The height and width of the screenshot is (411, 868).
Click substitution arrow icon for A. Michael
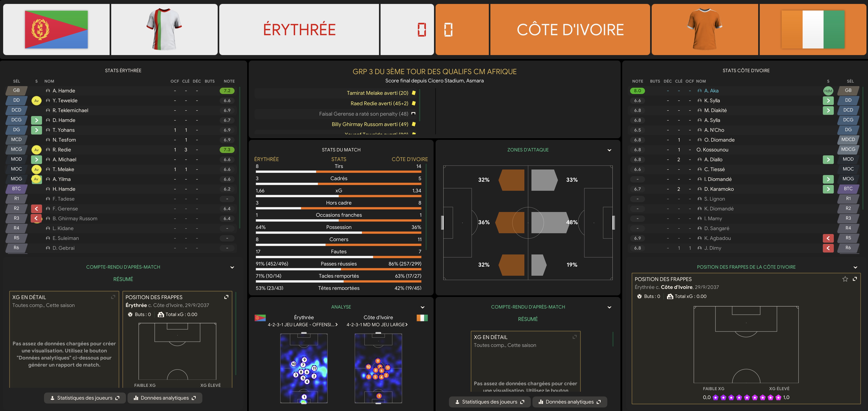(36, 159)
